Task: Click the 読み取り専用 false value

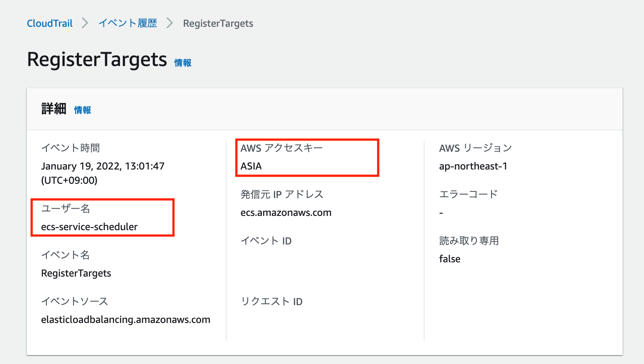Action: click(x=449, y=259)
